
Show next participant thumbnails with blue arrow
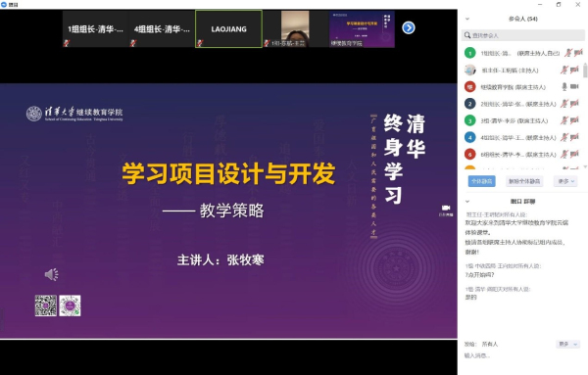[409, 27]
